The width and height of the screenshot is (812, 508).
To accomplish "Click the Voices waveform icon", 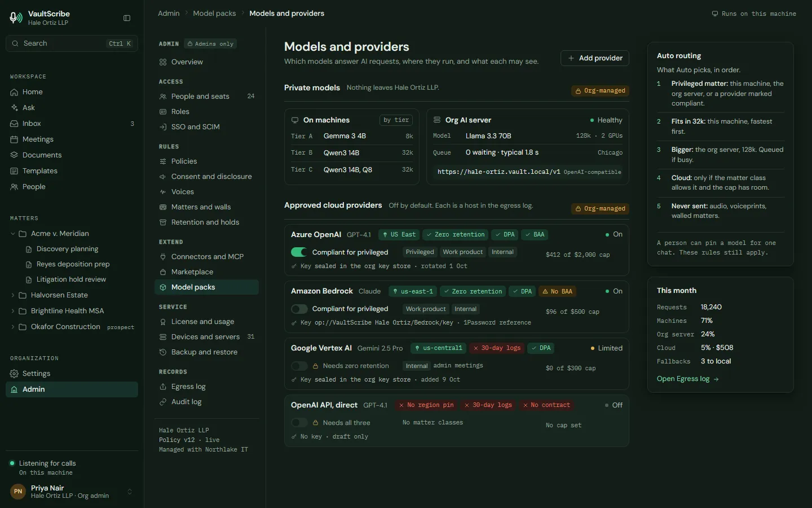I will click(163, 192).
